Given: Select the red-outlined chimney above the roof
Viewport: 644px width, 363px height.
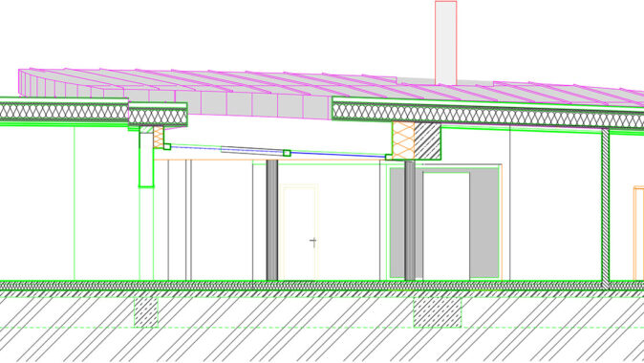Looking at the screenshot, I should pyautogui.click(x=445, y=43).
